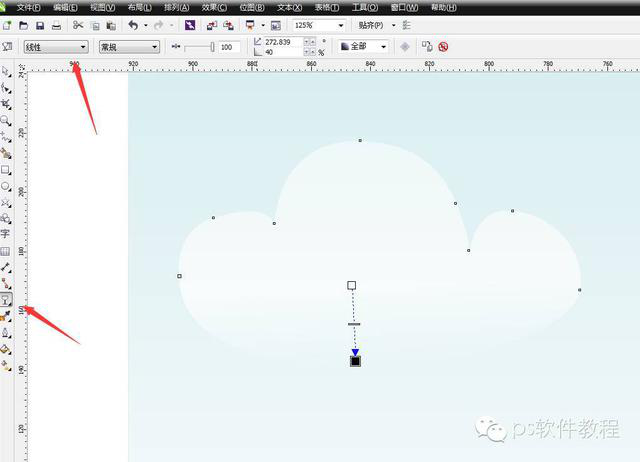Select the Rectangle tool
The image size is (640, 462).
pos(6,170)
